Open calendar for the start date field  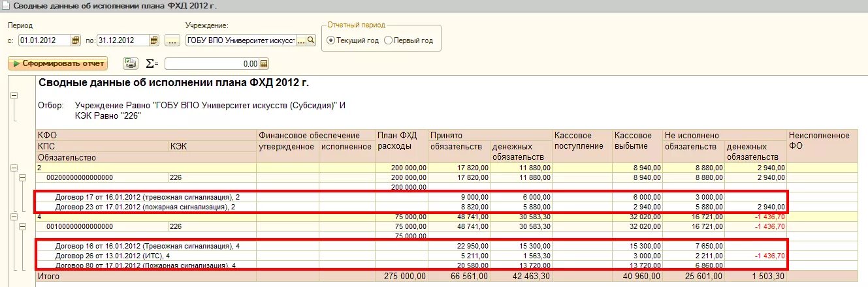coord(76,40)
